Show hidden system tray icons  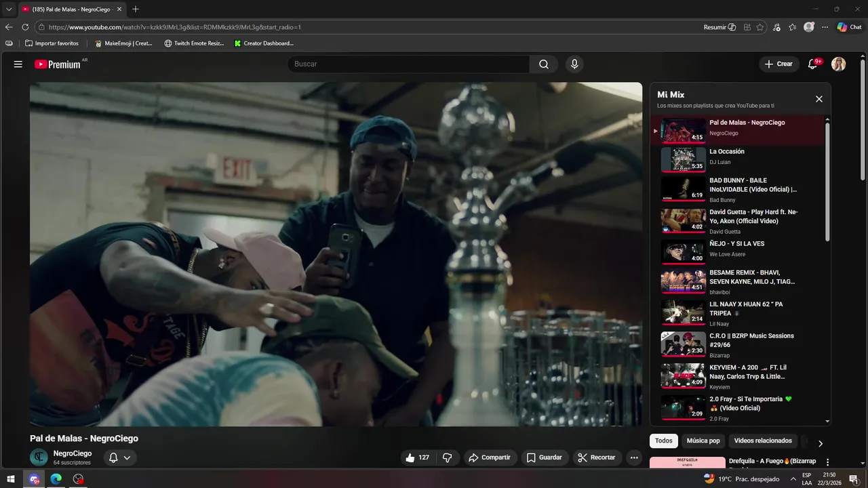pos(793,479)
